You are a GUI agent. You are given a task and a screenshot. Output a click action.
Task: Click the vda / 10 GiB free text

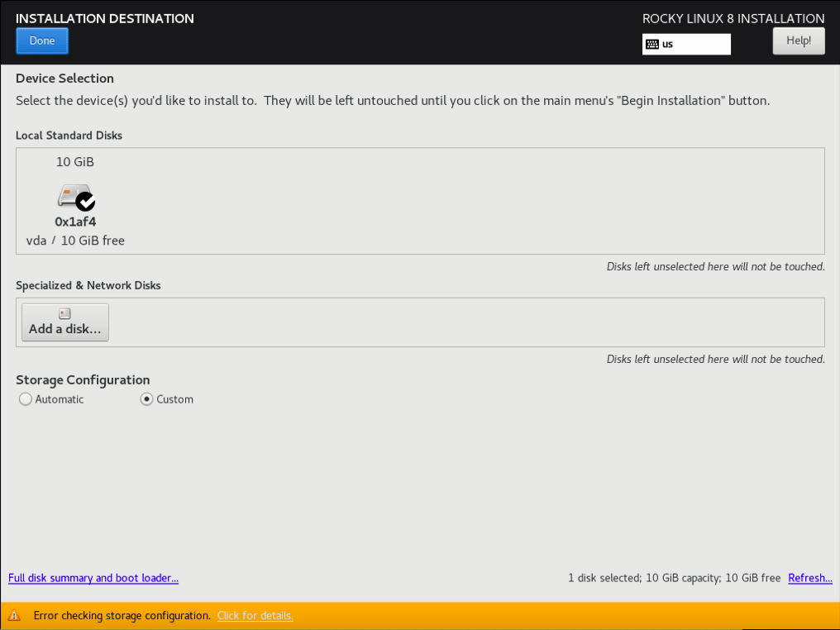click(x=75, y=241)
